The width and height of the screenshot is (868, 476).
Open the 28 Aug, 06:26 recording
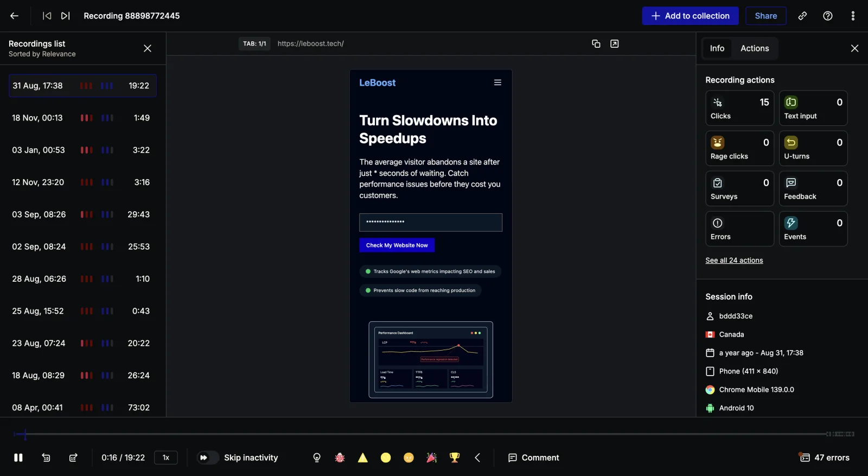point(82,279)
